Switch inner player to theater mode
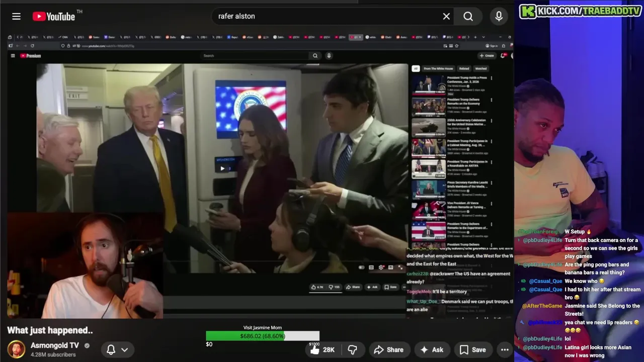This screenshot has height=362, width=644. tap(391, 267)
